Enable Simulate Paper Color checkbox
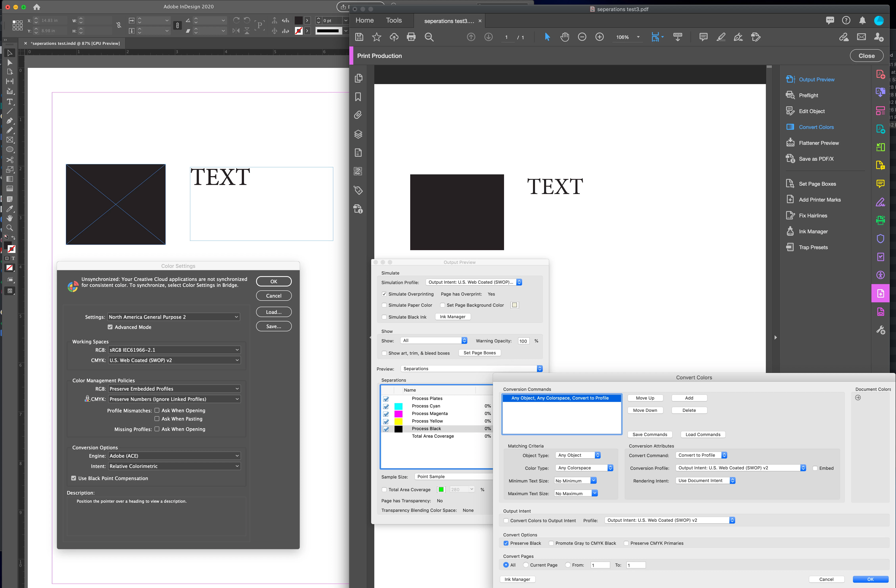896x588 pixels. point(384,305)
